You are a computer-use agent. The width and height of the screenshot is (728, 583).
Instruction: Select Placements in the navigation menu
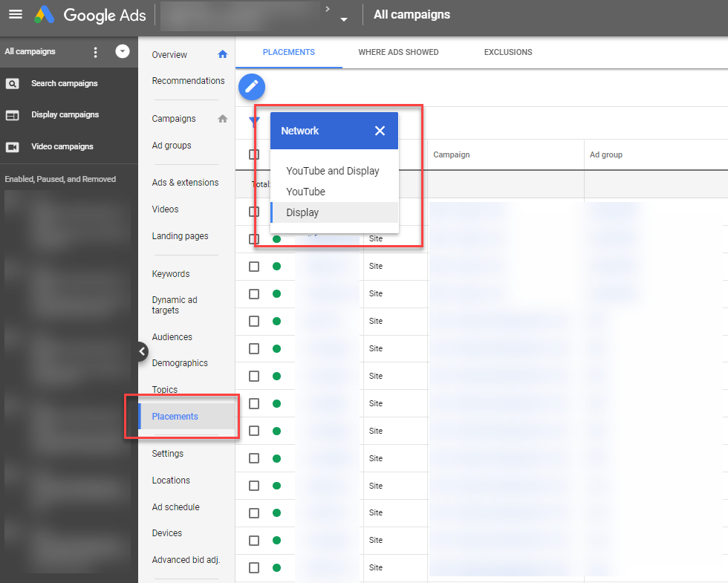point(186,417)
